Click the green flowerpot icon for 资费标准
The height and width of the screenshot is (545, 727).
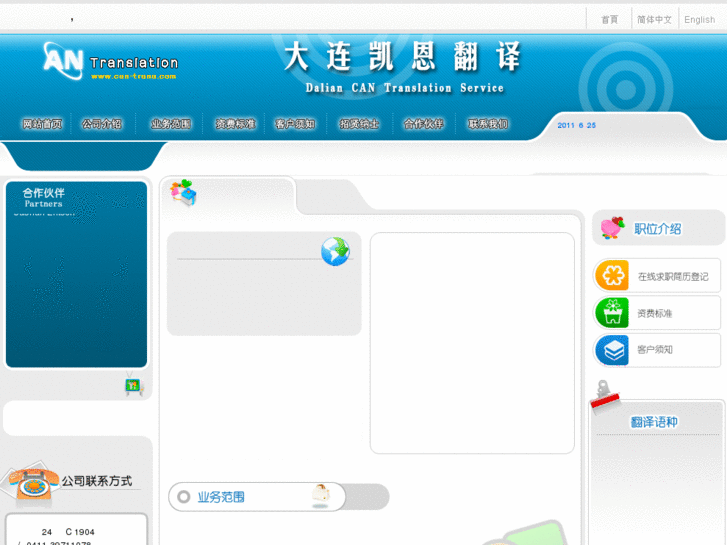(612, 313)
